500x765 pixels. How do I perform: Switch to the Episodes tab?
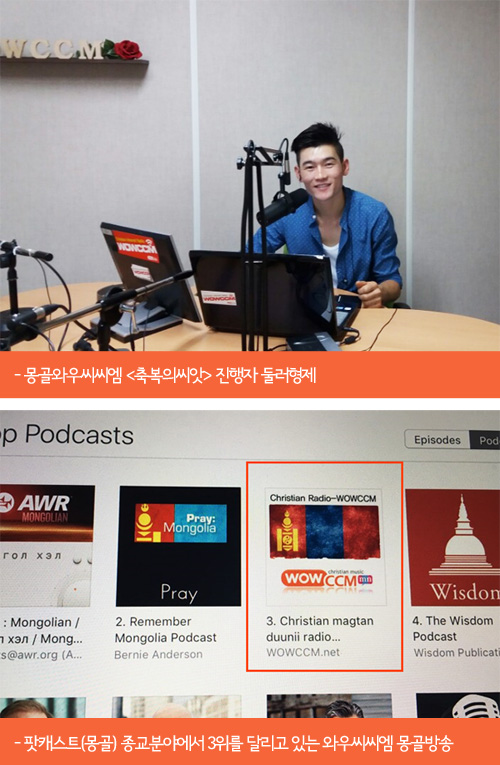click(437, 440)
